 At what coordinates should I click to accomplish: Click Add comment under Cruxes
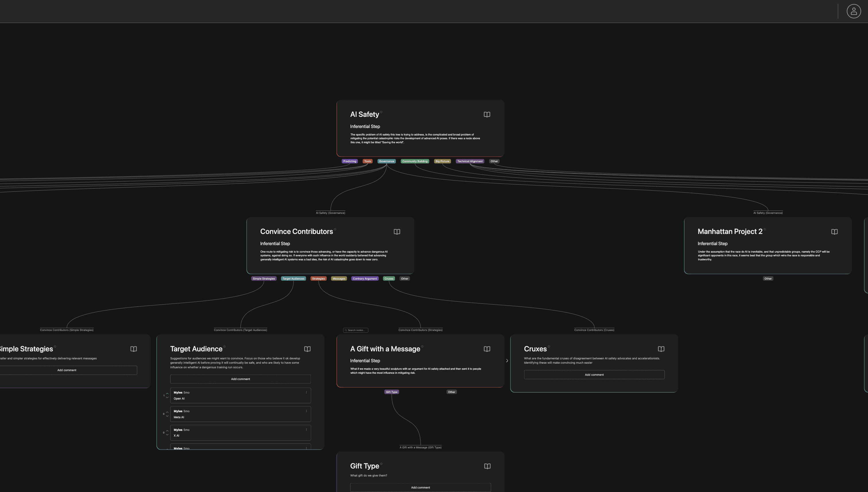coord(594,375)
